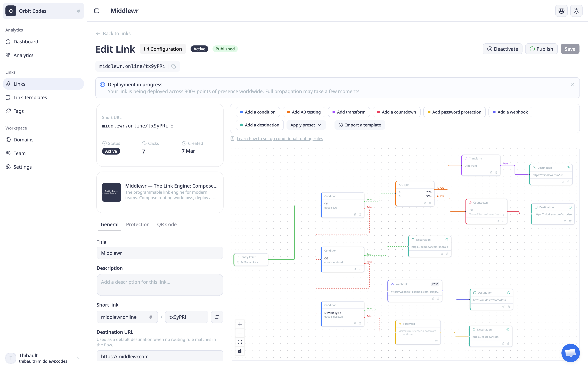The image size is (588, 369).
Task: Switch to QR Code tab
Action: (x=167, y=224)
